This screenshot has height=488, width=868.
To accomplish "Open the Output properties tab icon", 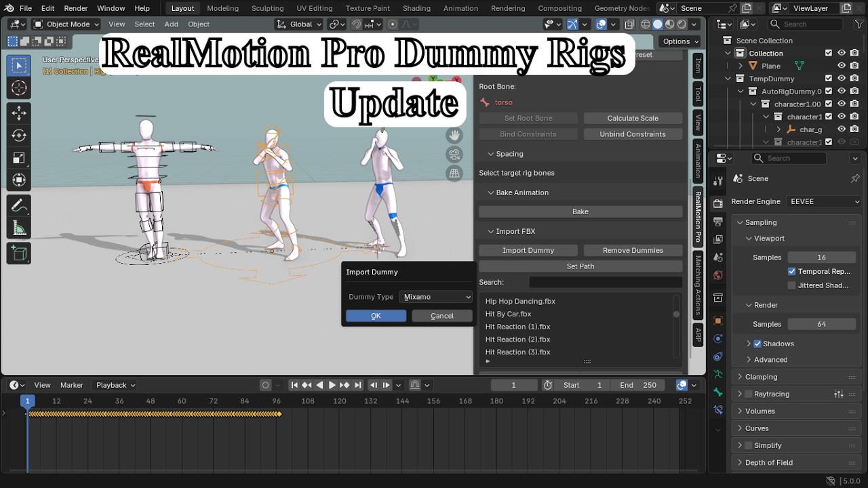I will [718, 222].
